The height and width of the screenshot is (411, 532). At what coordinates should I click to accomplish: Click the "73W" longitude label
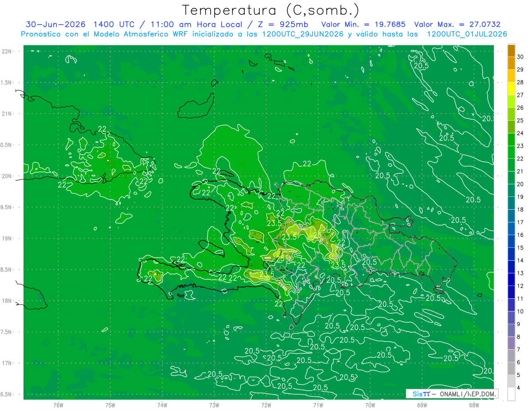pyautogui.click(x=214, y=405)
